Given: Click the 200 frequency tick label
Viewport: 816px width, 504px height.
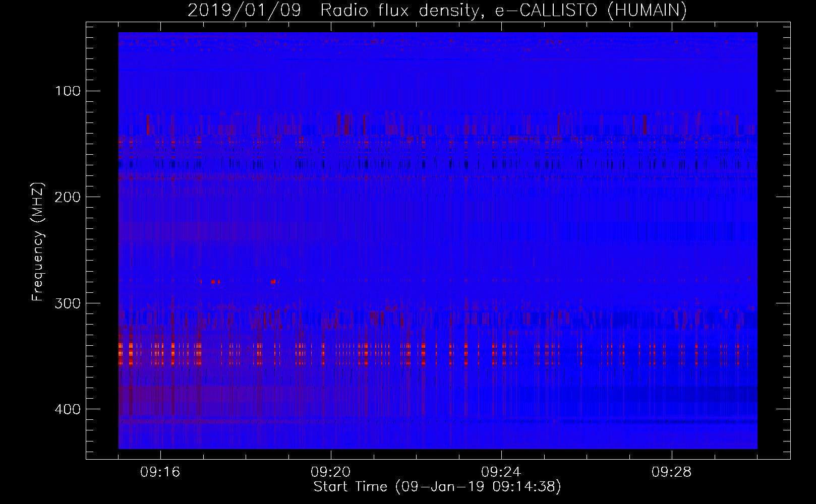Looking at the screenshot, I should point(68,197).
